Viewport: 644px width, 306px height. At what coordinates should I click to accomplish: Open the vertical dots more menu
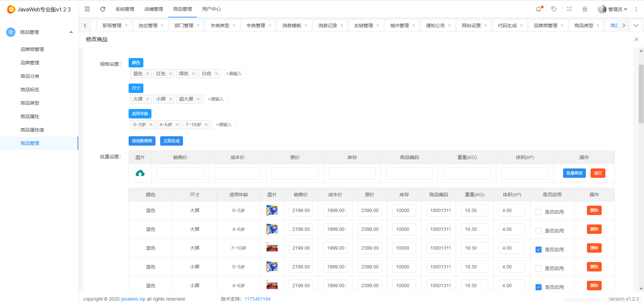point(636,9)
